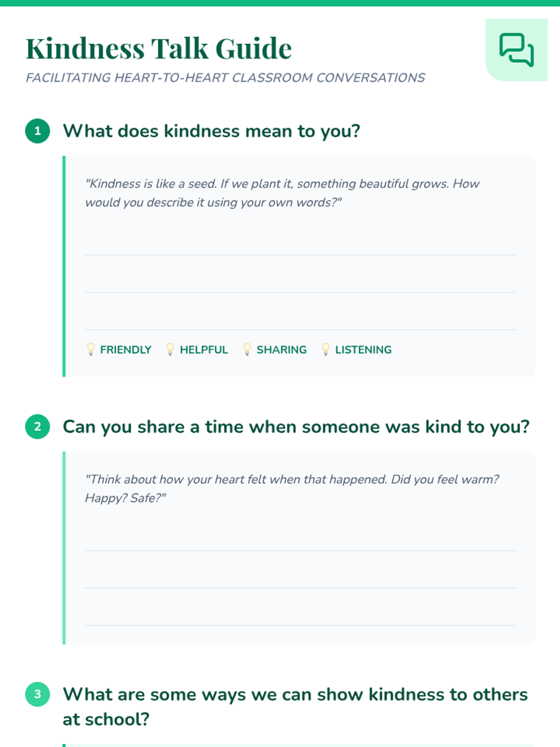Click the 'What does kindness mean' heading
560x747 pixels.
click(x=211, y=131)
